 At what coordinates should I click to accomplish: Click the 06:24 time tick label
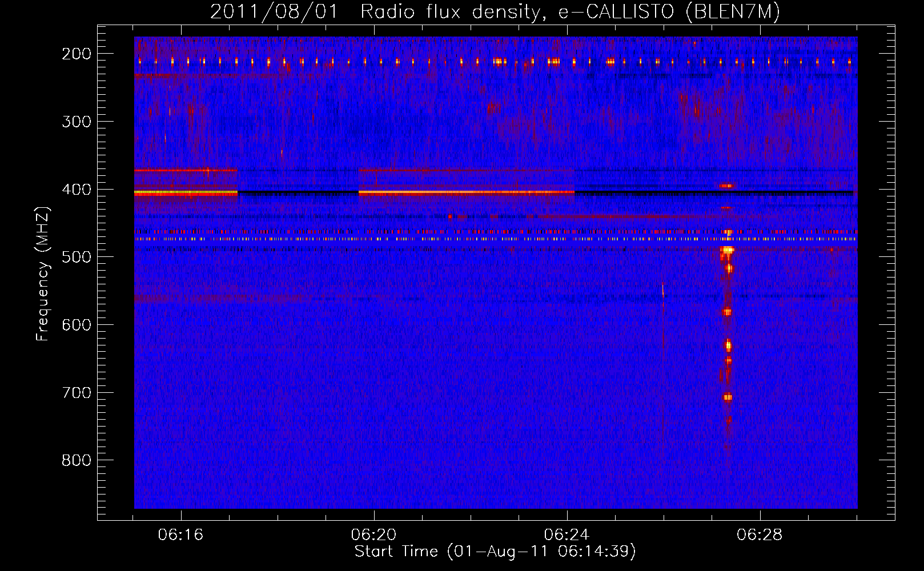tap(567, 535)
